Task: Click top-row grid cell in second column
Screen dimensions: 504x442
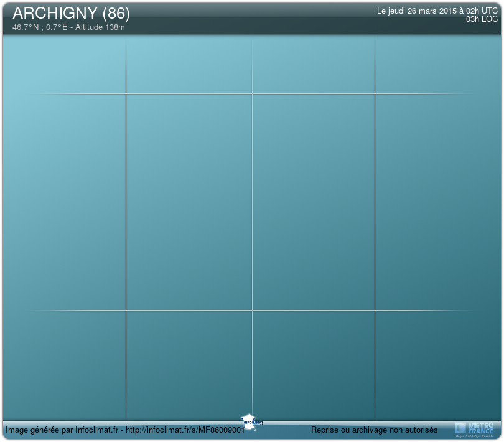Action: (189, 65)
